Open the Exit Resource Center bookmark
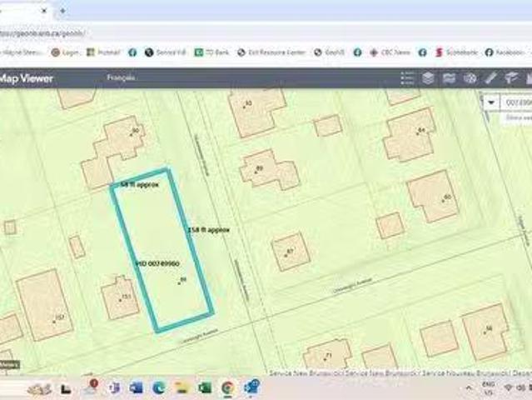The width and height of the screenshot is (532, 400). [271, 52]
